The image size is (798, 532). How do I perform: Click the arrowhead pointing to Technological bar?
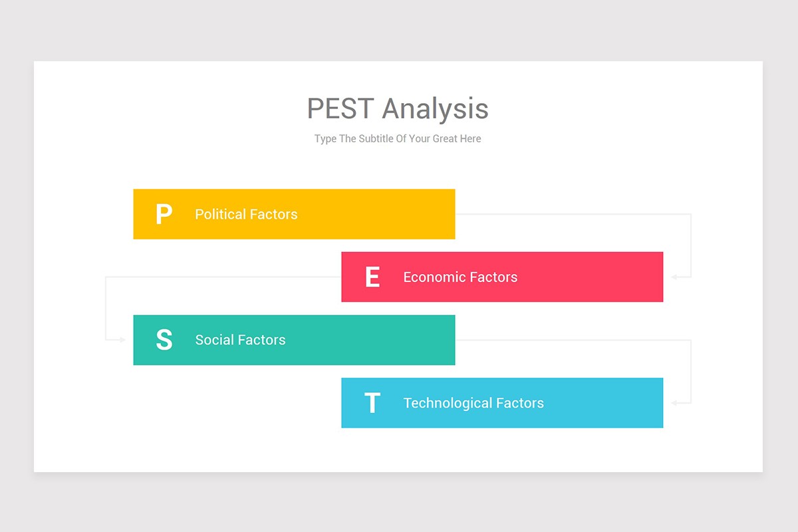(x=674, y=403)
